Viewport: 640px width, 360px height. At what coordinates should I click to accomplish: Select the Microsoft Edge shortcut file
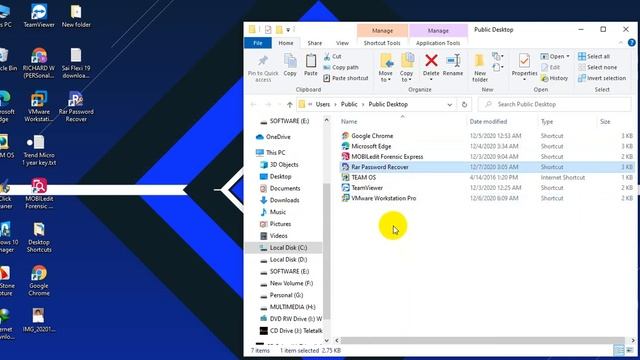pos(486,146)
